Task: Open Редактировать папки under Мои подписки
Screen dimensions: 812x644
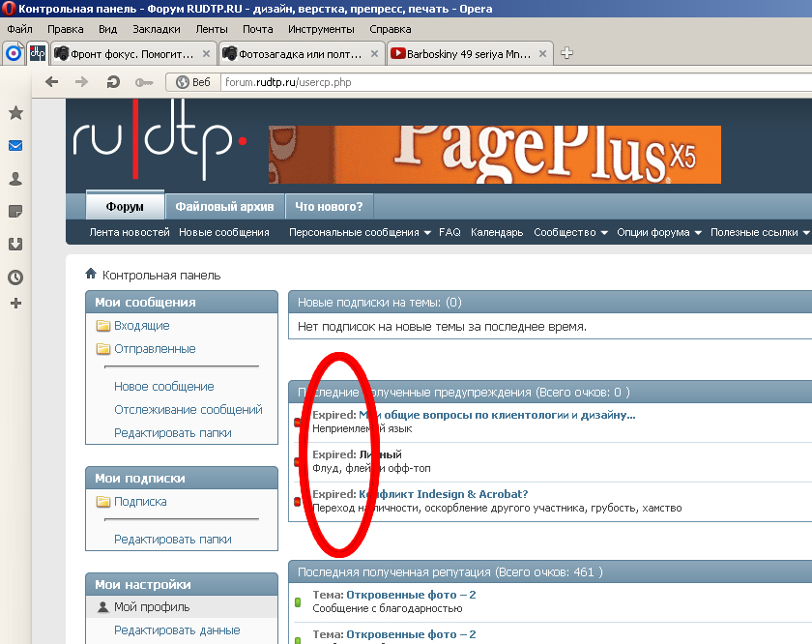Action: [173, 540]
